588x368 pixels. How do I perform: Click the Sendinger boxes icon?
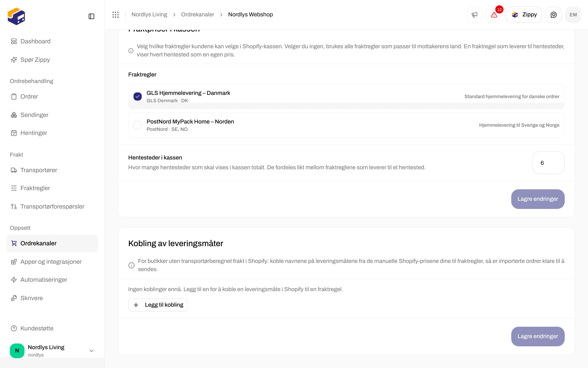pyautogui.click(x=14, y=115)
